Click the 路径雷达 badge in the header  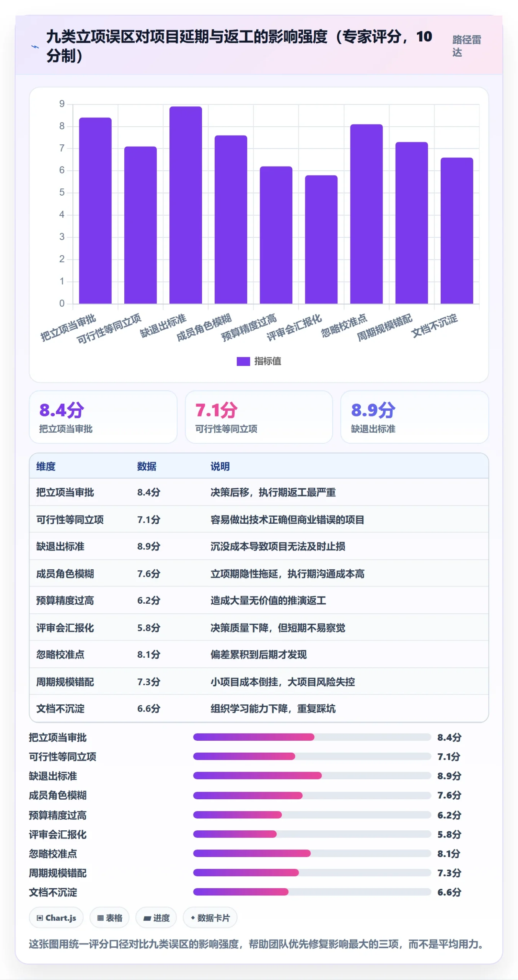coord(466,46)
